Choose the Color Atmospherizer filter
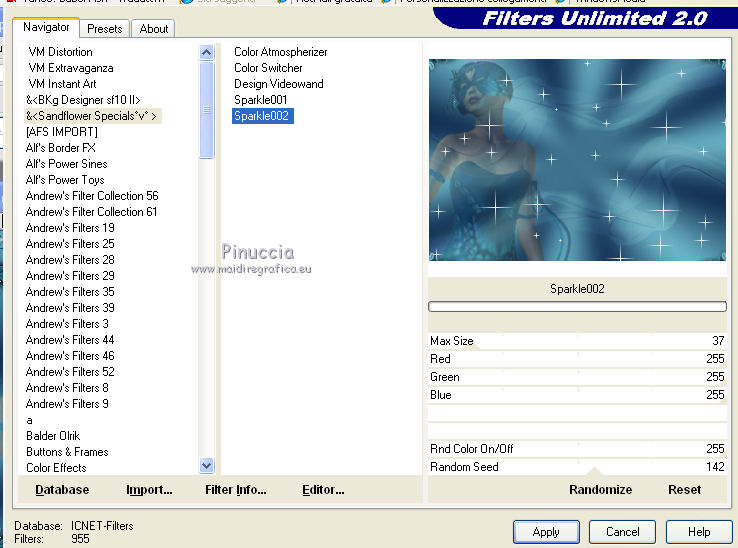 point(281,52)
